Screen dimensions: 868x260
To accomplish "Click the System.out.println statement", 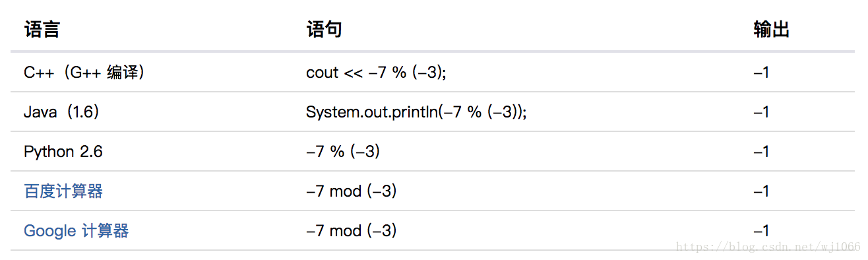I will [416, 112].
